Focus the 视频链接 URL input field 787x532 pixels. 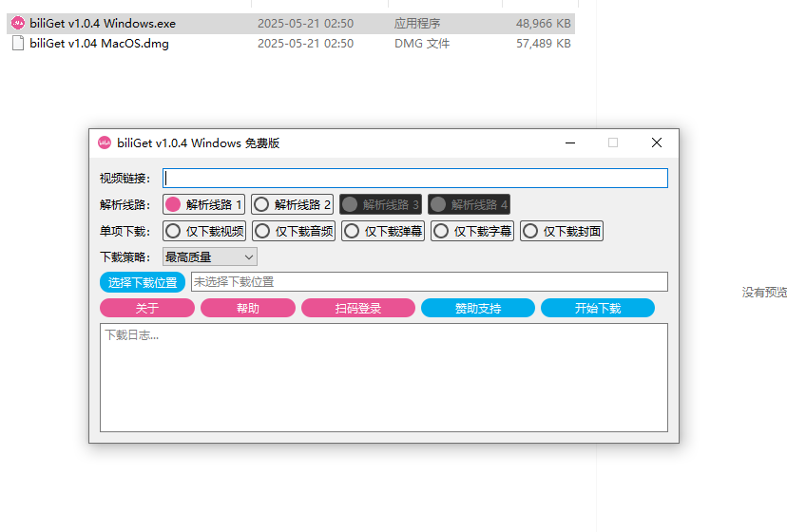click(415, 179)
